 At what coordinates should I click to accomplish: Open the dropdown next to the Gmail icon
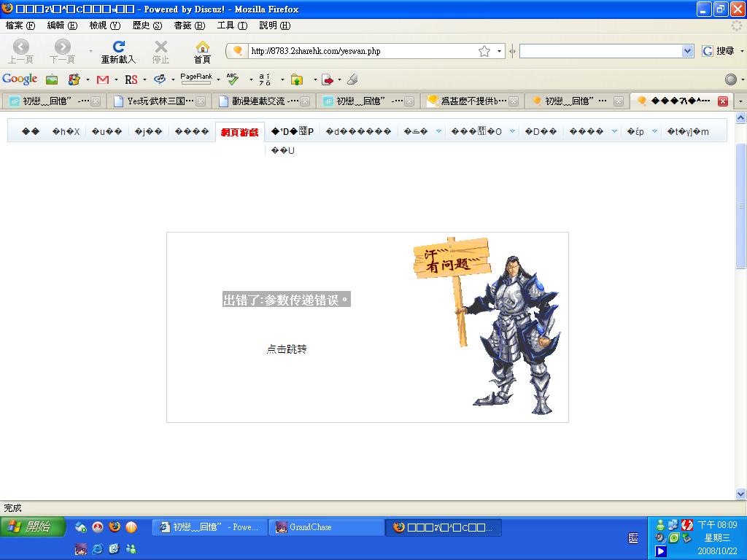(x=116, y=79)
